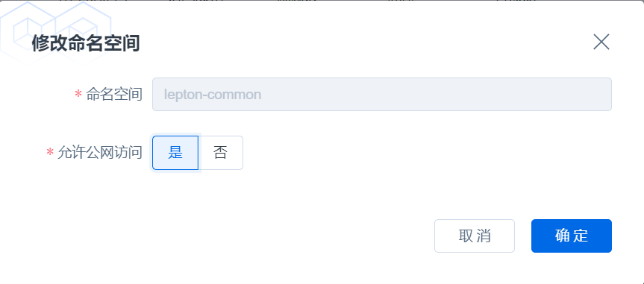Click the 允许公网访问 field label
Image resolution: width=644 pixels, height=284 pixels.
coord(100,153)
